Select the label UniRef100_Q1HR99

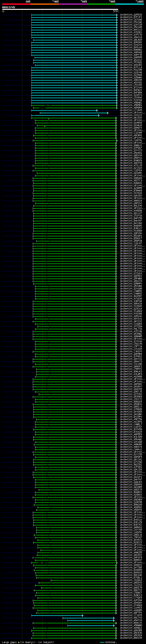coord(131,123)
